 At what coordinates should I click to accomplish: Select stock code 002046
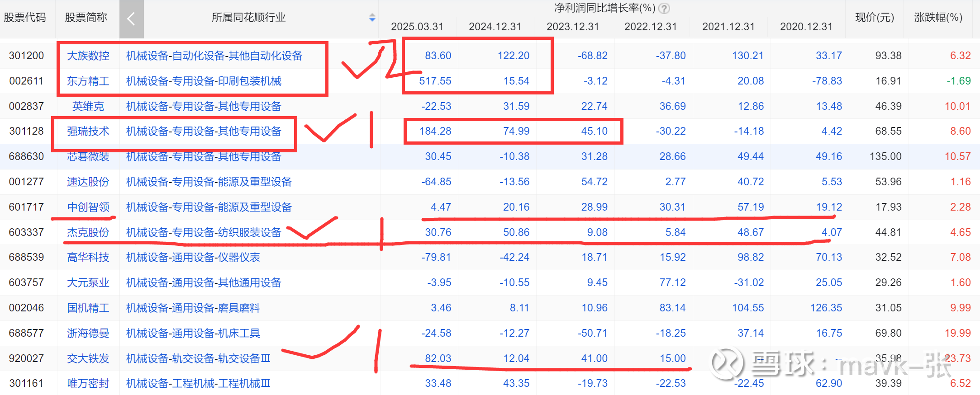pos(27,308)
